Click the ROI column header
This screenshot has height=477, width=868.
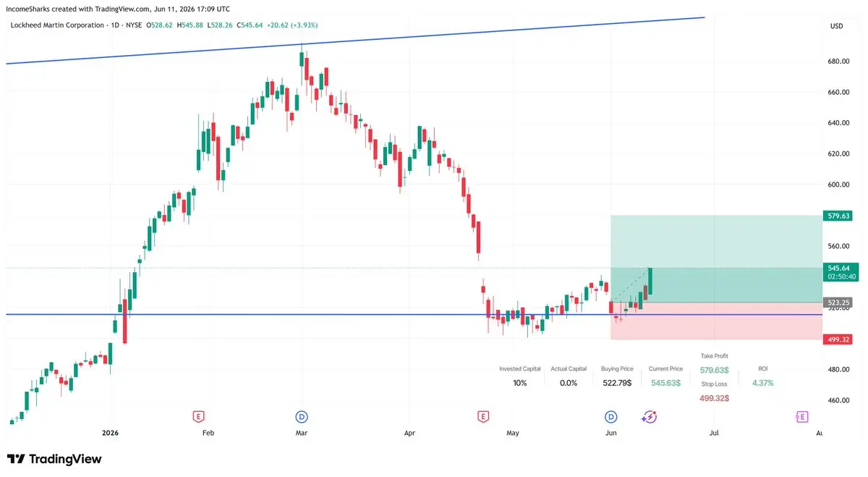coord(762,369)
